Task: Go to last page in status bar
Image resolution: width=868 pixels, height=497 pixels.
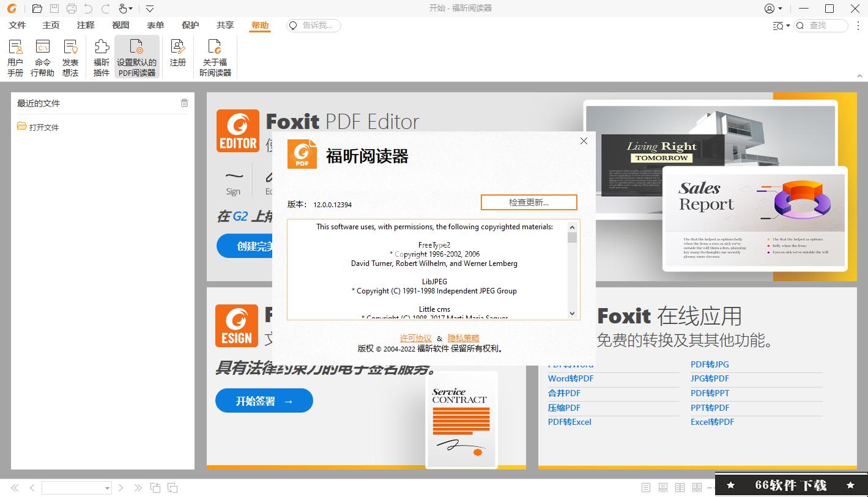Action: coord(138,488)
